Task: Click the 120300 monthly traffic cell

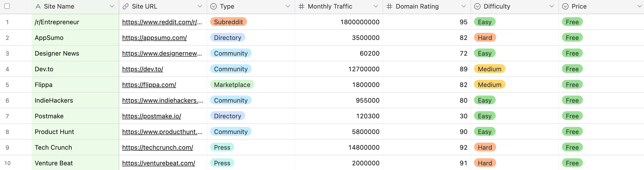Action: point(339,116)
